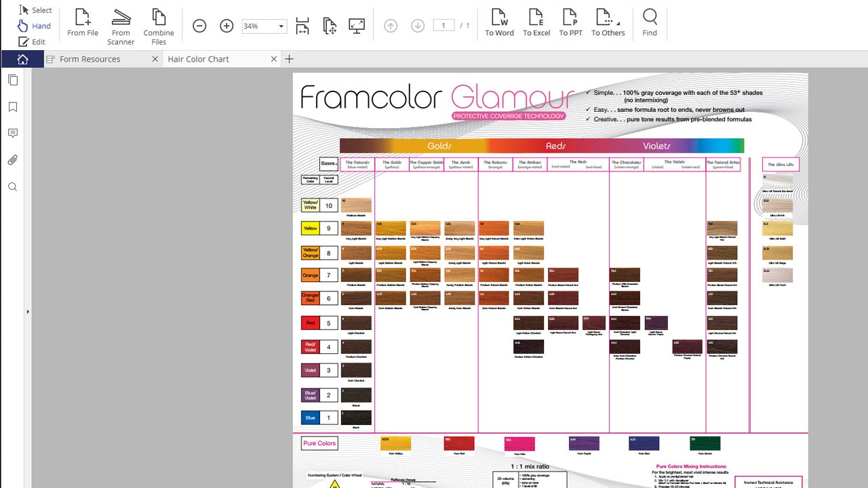Create a PDF From File
This screenshot has width=868, height=488.
pos(83,24)
